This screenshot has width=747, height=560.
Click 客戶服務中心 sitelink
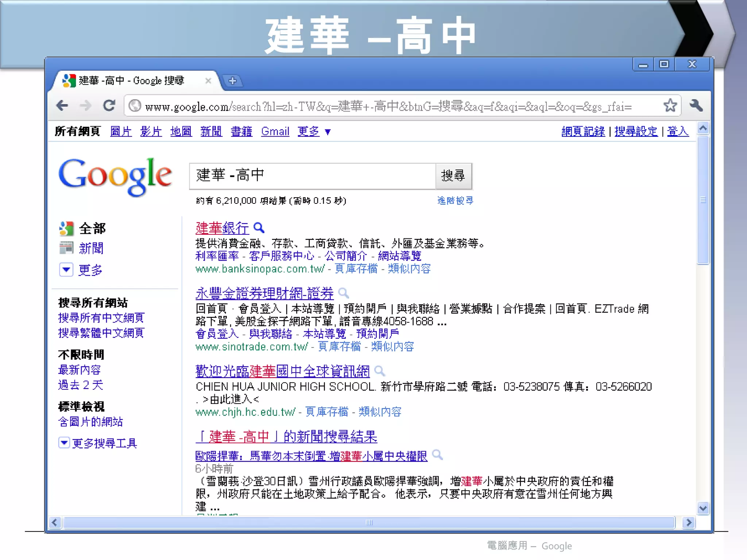282,256
